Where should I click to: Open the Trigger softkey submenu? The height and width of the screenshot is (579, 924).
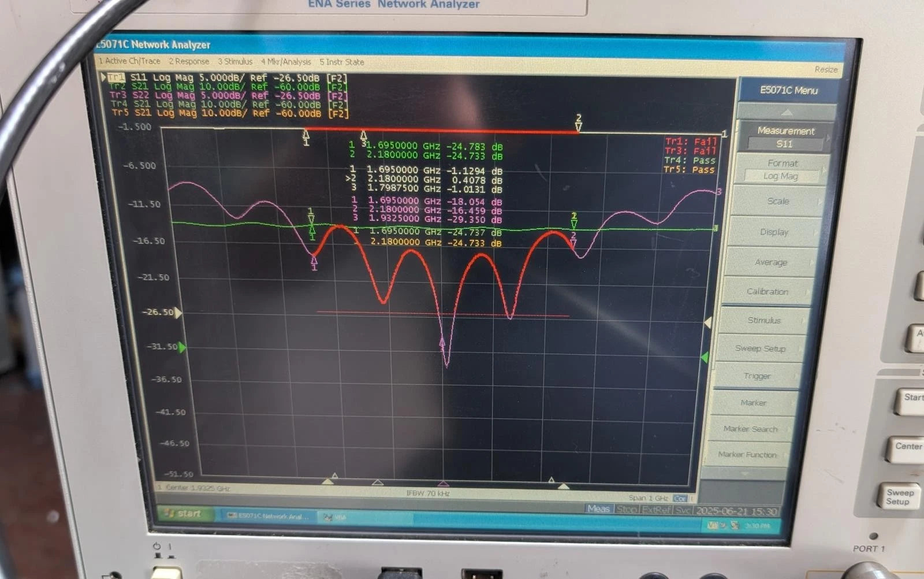click(x=757, y=376)
